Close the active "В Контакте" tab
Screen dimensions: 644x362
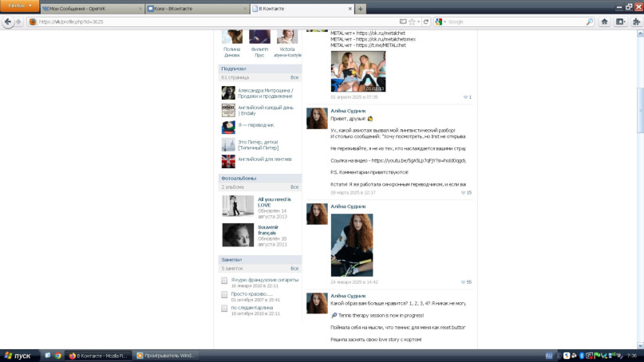(x=350, y=9)
